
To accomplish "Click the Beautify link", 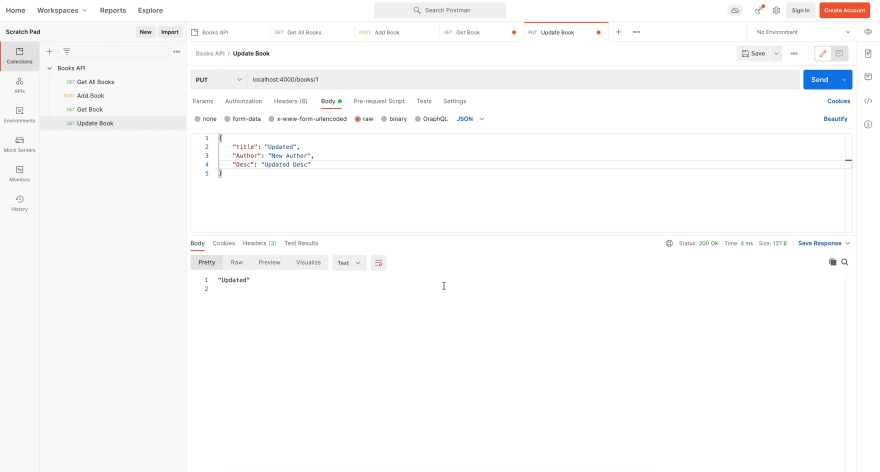I will point(835,119).
